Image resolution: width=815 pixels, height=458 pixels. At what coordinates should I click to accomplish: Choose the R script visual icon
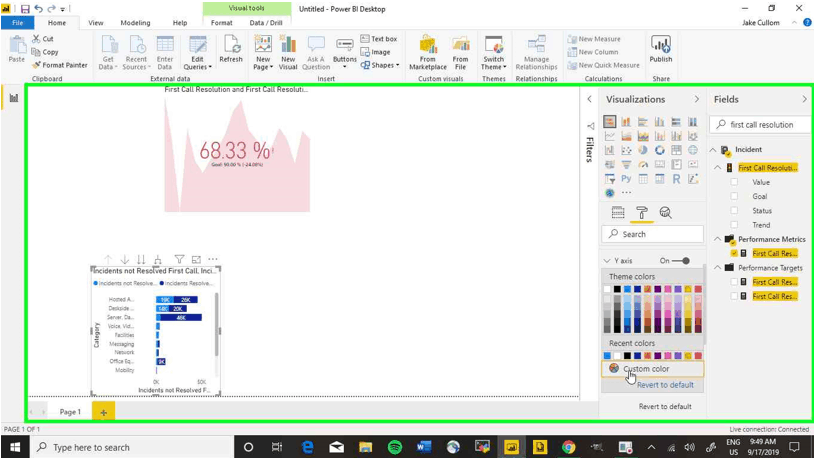tap(676, 179)
